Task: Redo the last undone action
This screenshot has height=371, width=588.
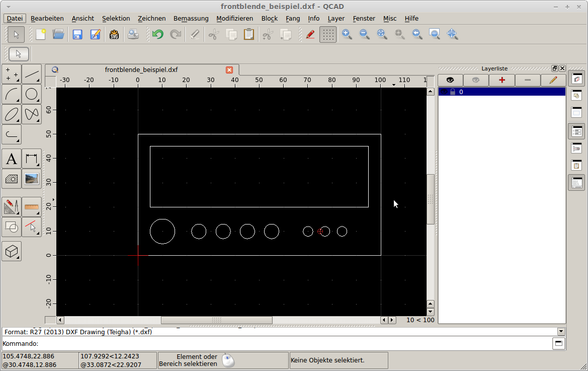Action: tap(176, 35)
